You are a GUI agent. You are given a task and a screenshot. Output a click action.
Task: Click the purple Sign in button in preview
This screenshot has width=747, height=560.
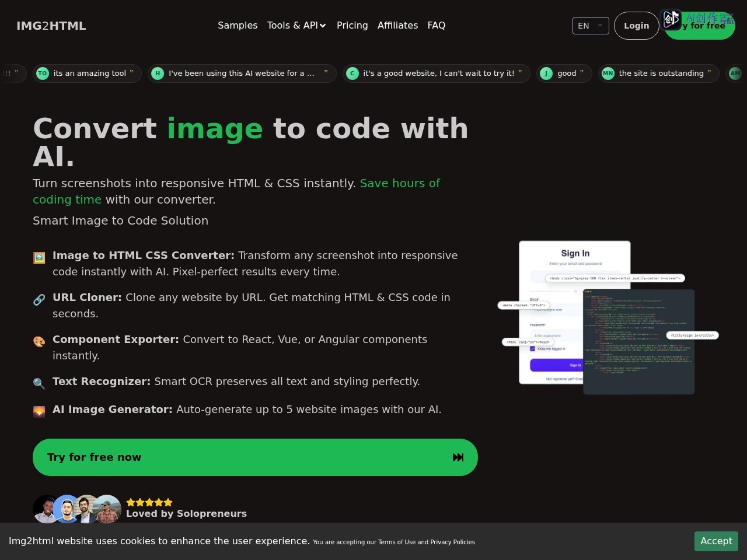tap(557, 365)
